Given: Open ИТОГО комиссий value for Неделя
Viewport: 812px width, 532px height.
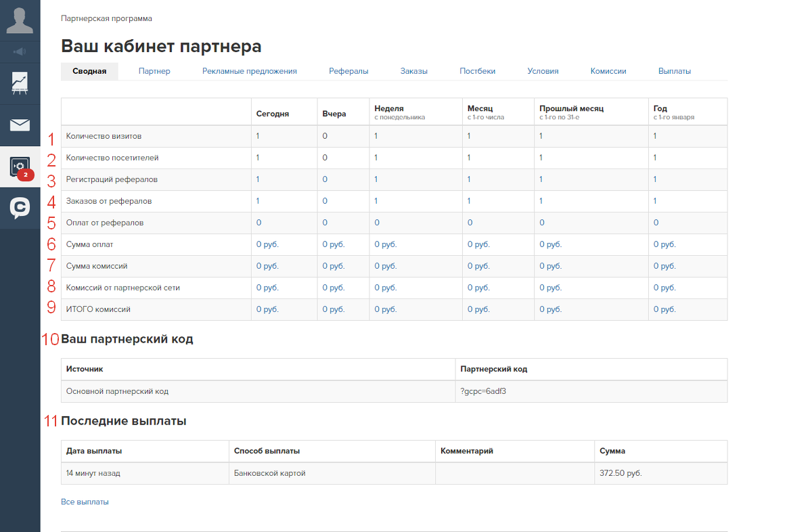Looking at the screenshot, I should 385,309.
